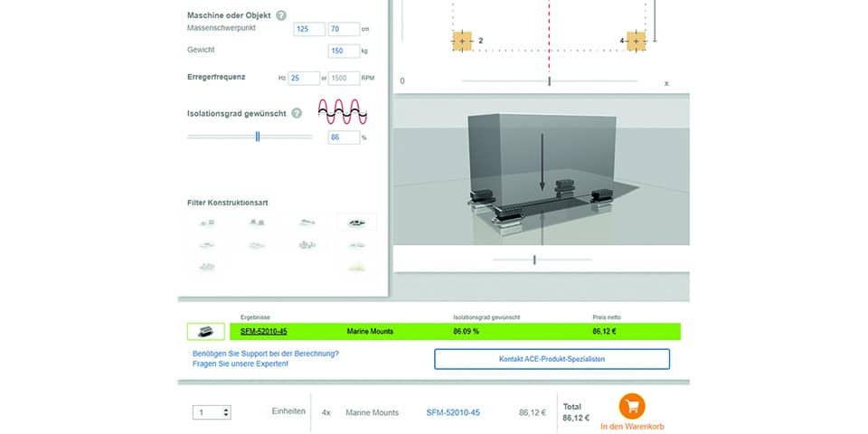Click the green Marine Mounts result row
This screenshot has height=434, width=868.
[452, 332]
